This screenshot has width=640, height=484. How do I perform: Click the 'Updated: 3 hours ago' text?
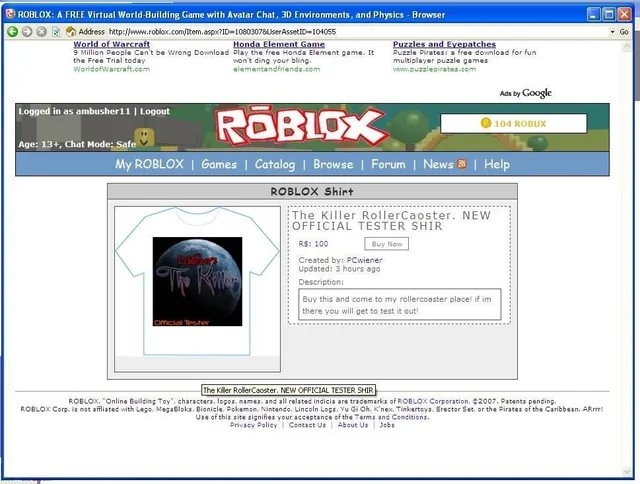pos(339,269)
